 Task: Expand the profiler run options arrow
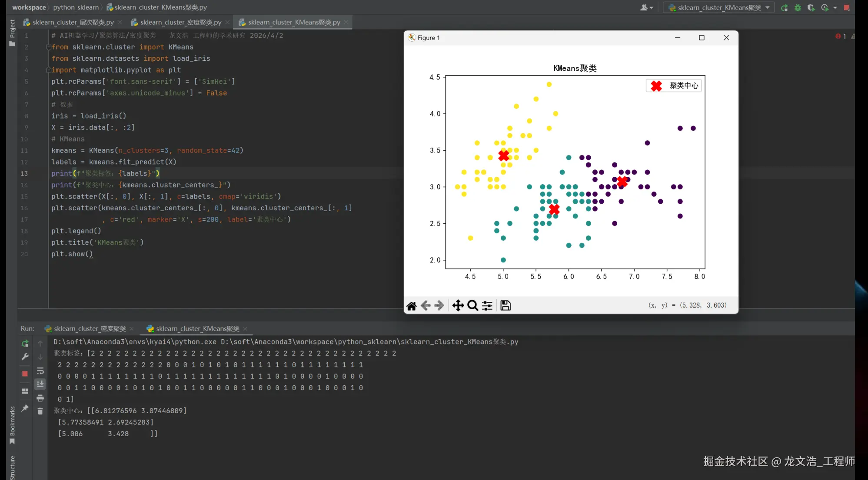point(835,8)
